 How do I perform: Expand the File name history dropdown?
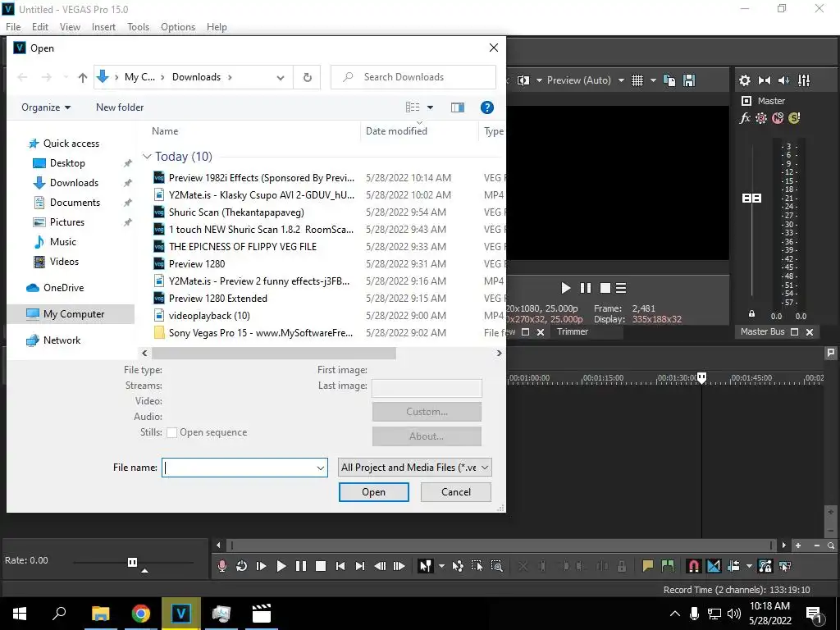pos(321,468)
